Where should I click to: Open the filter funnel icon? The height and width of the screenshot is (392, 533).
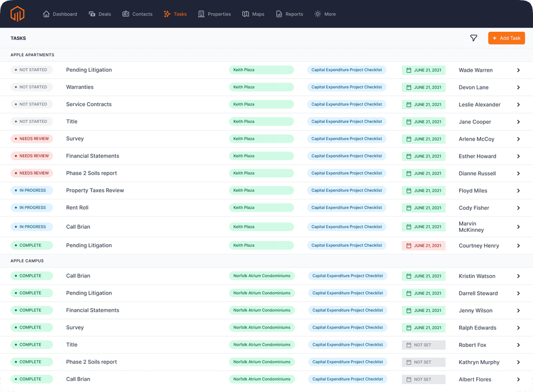click(x=474, y=38)
